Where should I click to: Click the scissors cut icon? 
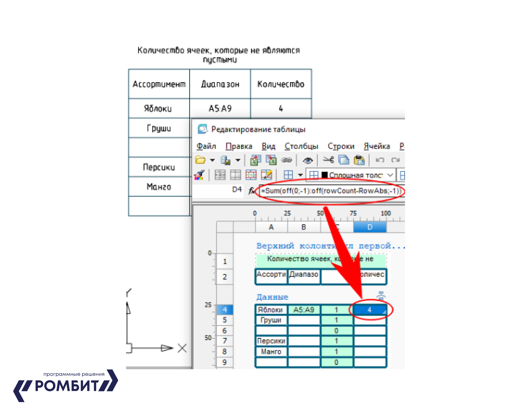(328, 160)
